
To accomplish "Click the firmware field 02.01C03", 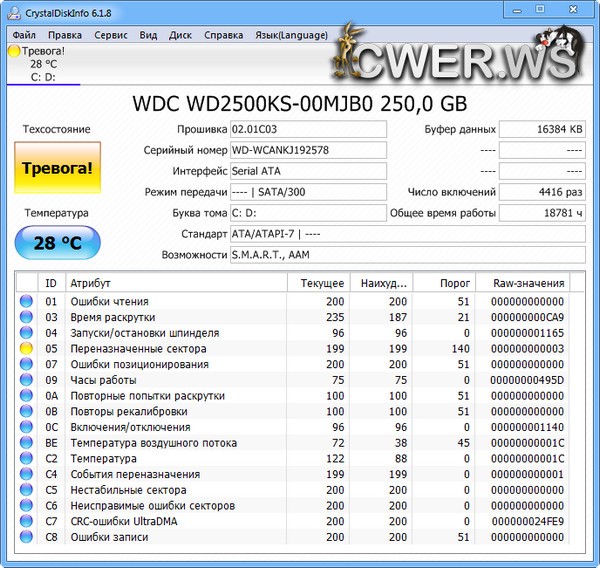I will (307, 129).
